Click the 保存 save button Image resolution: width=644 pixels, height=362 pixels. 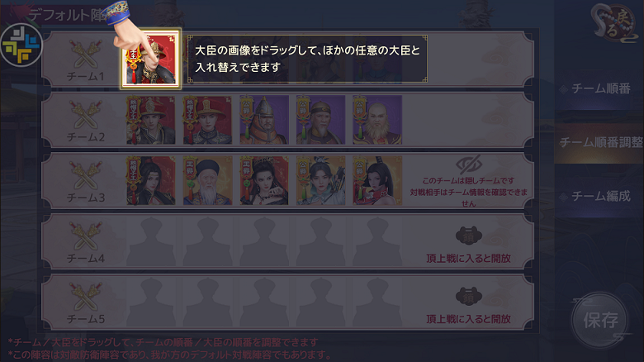point(600,320)
